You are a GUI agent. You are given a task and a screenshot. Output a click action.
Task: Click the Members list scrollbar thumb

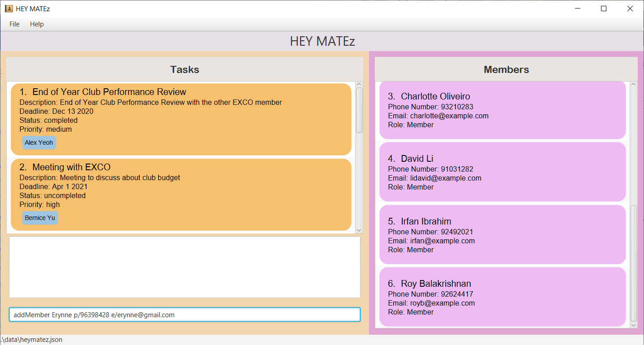click(633, 263)
